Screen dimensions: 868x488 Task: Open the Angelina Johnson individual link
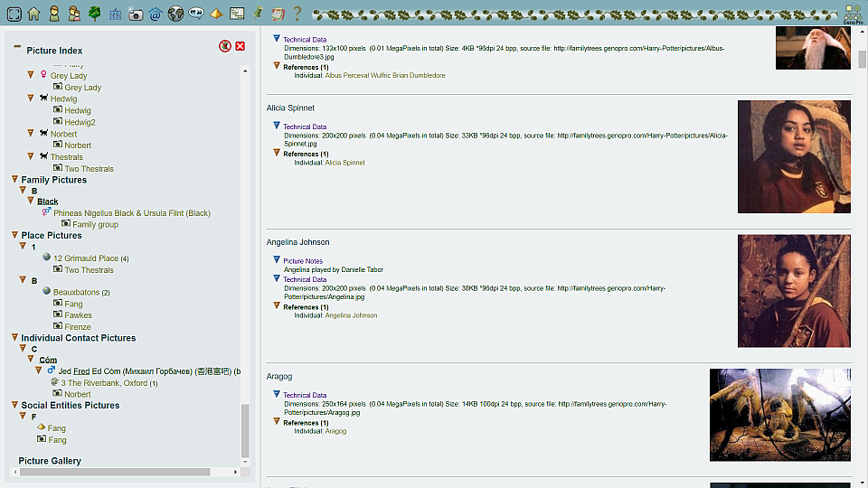pyautogui.click(x=351, y=315)
